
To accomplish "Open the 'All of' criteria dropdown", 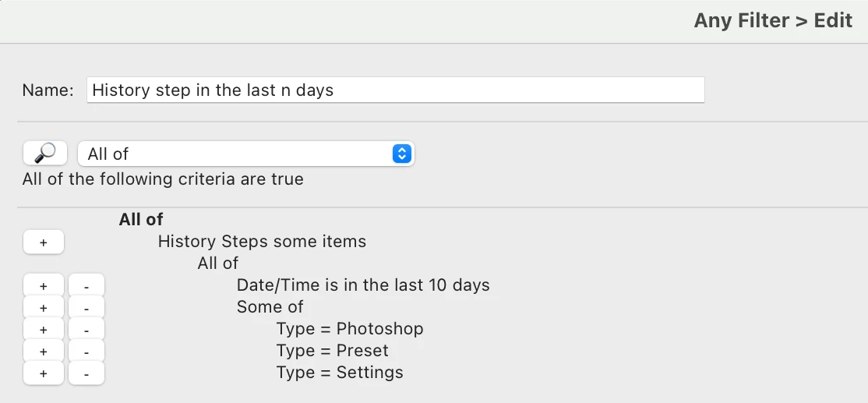I will (x=245, y=154).
